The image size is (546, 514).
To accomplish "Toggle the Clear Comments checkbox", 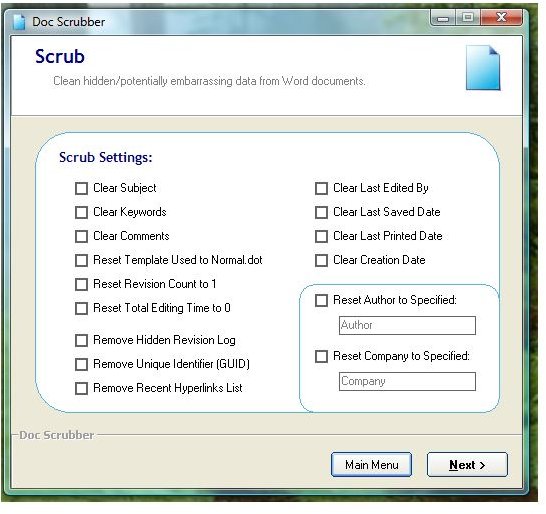I will (x=81, y=236).
